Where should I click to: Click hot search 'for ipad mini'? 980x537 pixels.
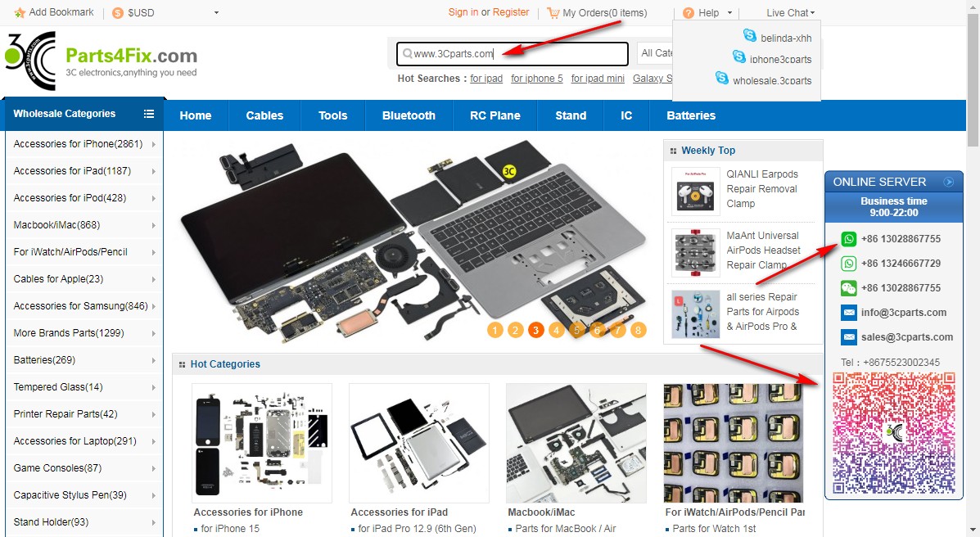coord(598,79)
